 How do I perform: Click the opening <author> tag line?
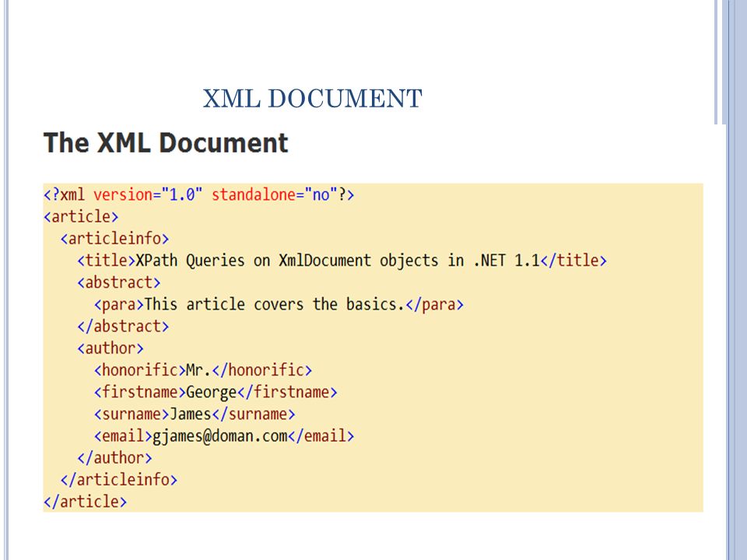(x=110, y=348)
